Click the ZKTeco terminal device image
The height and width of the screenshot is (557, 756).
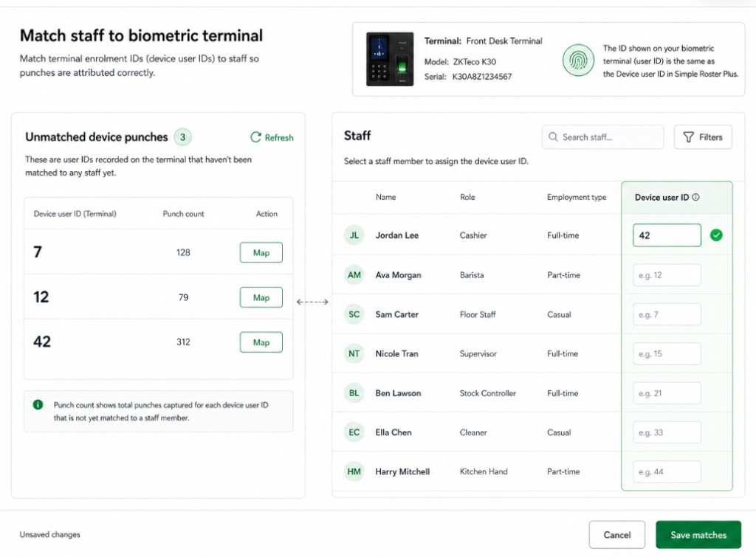390,59
